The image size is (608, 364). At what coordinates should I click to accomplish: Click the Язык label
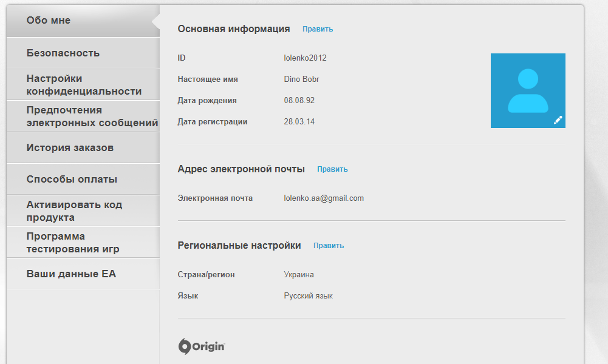[x=188, y=296]
